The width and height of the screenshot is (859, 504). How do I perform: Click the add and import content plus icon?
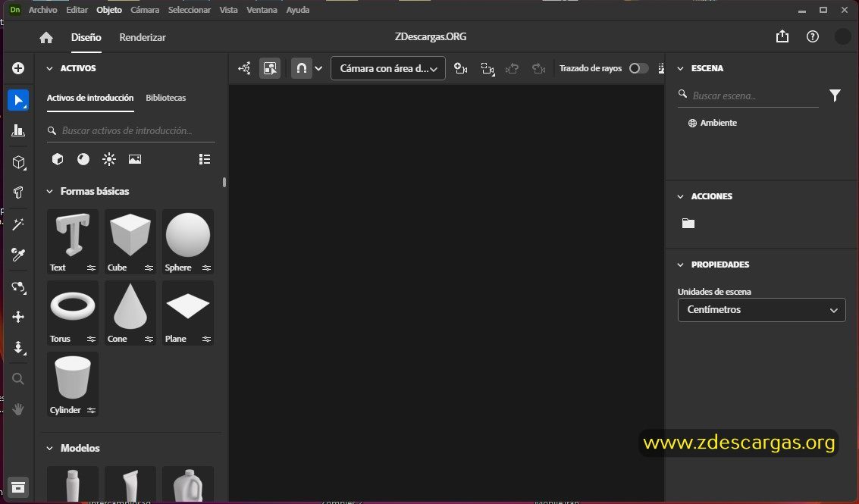tap(18, 68)
